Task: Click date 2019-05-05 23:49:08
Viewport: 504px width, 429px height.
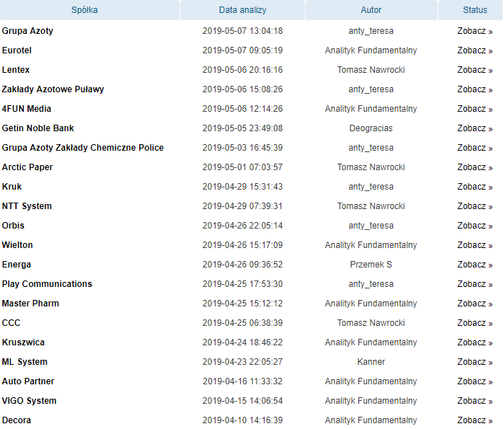Action: tap(243, 128)
